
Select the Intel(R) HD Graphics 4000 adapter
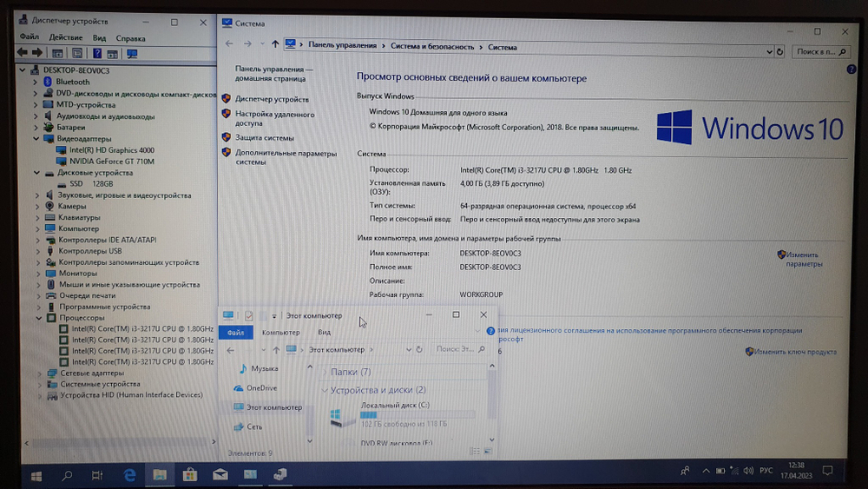[112, 150]
